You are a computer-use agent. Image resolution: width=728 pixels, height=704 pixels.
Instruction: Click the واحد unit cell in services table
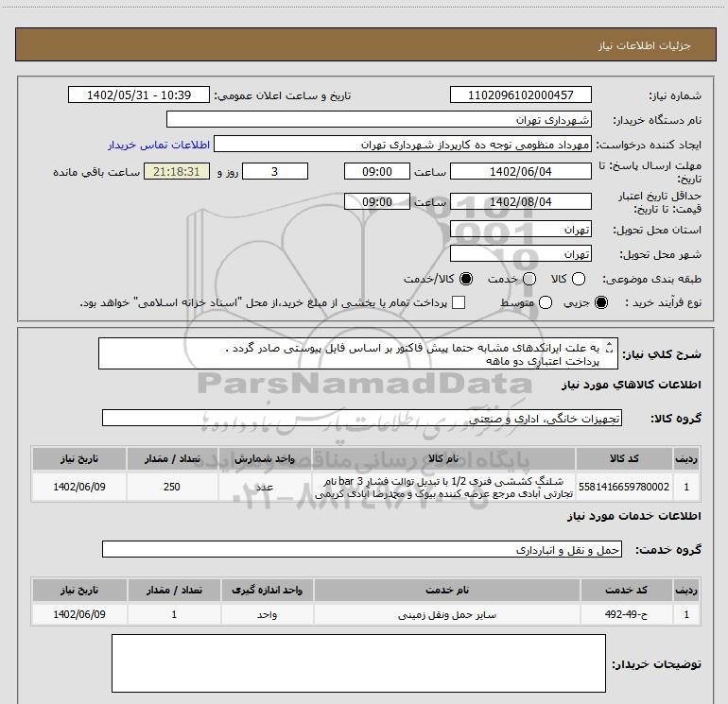267,614
